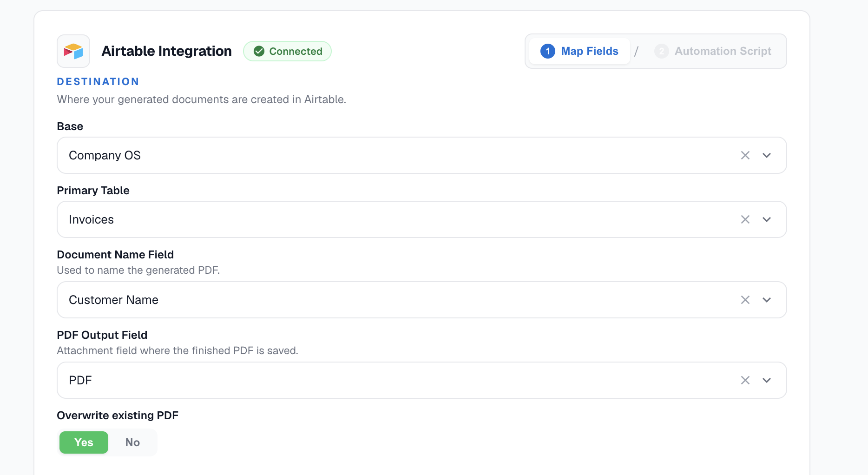Screen dimensions: 868x475
Task: Clear the Base selection Company OS
Action: coord(745,155)
